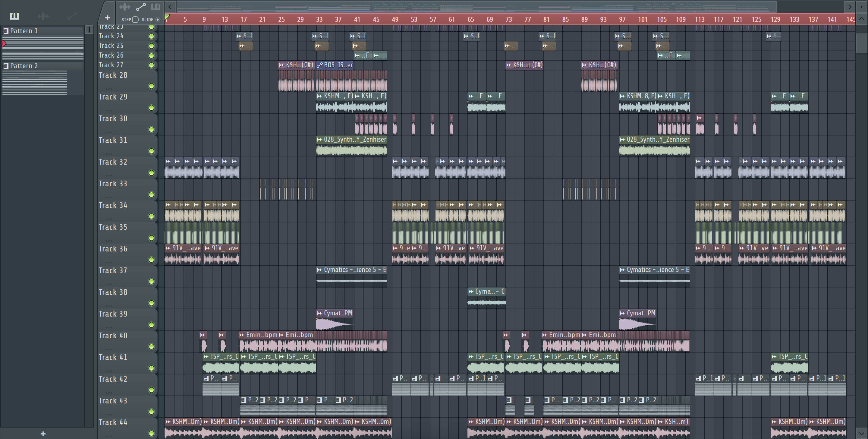Click the up arrow of vertical scrollbar

pyautogui.click(x=862, y=19)
